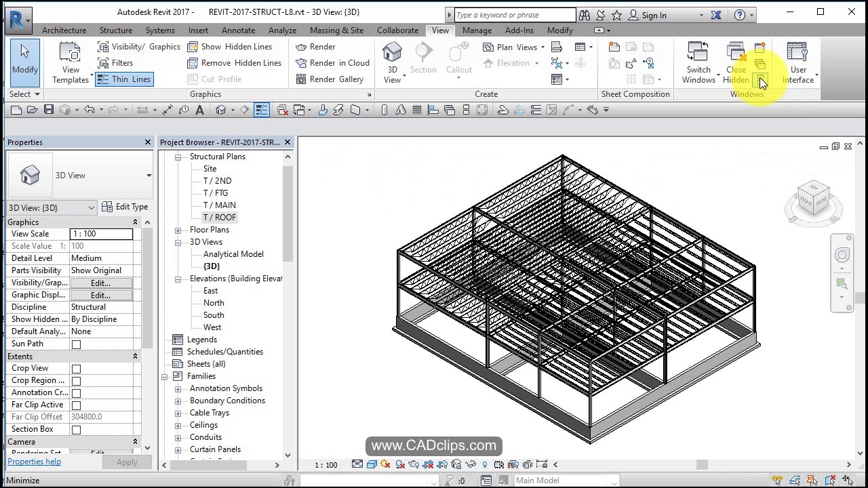Image resolution: width=868 pixels, height=488 pixels.
Task: Enable the Crop View checkbox
Action: (x=77, y=368)
